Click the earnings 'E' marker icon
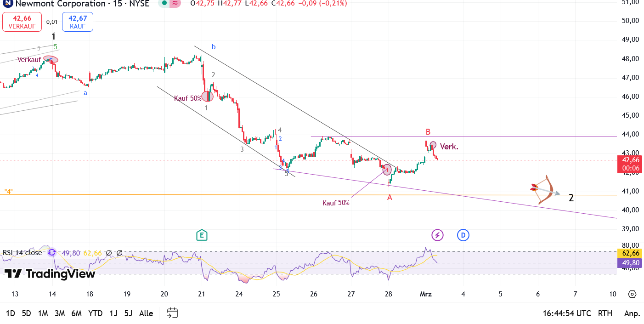The height and width of the screenshot is (324, 644). [201, 235]
